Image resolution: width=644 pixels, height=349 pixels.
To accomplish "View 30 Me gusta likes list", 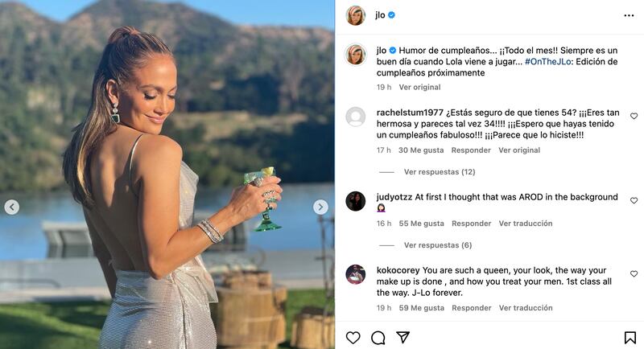I will pos(421,150).
